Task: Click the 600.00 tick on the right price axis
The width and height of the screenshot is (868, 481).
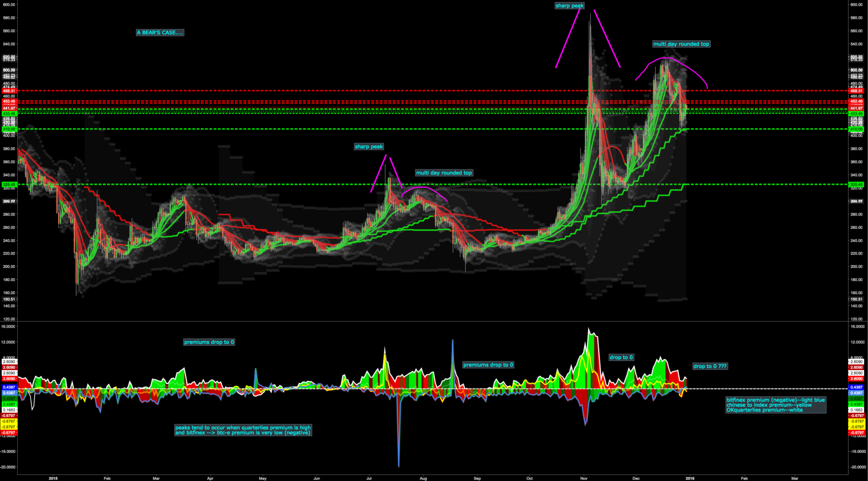Action: coord(857,5)
